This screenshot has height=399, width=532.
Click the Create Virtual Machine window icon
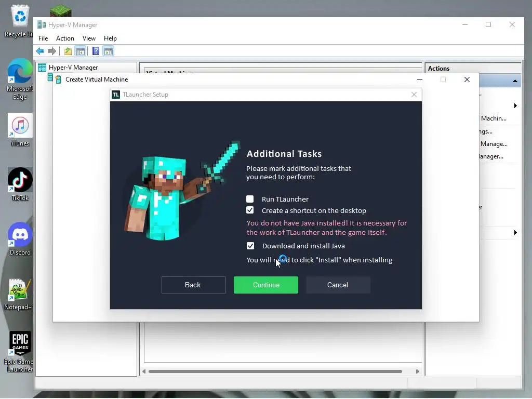coord(58,79)
